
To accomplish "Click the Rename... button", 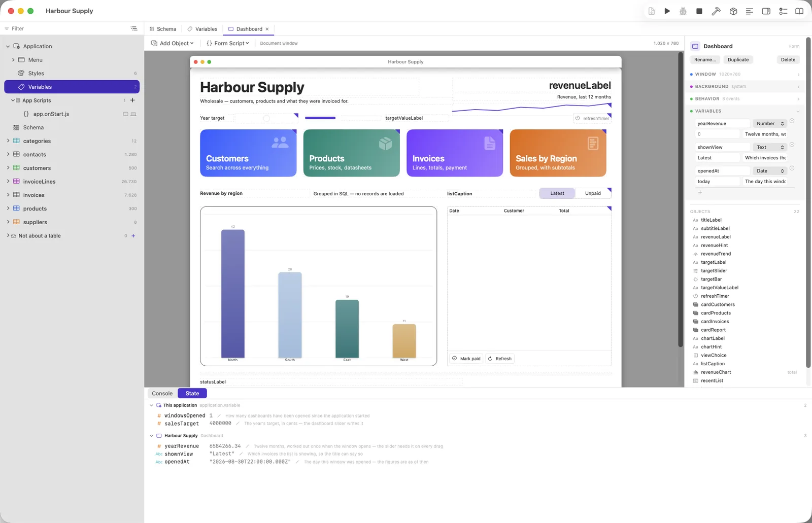I will [x=705, y=60].
